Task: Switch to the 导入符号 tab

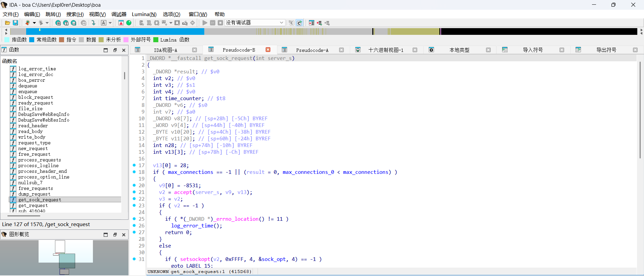Action: (x=533, y=50)
